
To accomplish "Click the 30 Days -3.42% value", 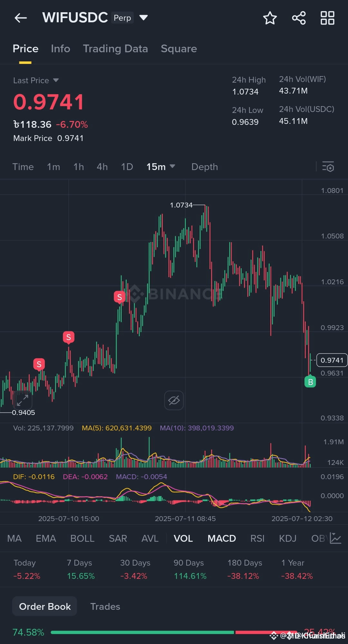I will pyautogui.click(x=134, y=576).
